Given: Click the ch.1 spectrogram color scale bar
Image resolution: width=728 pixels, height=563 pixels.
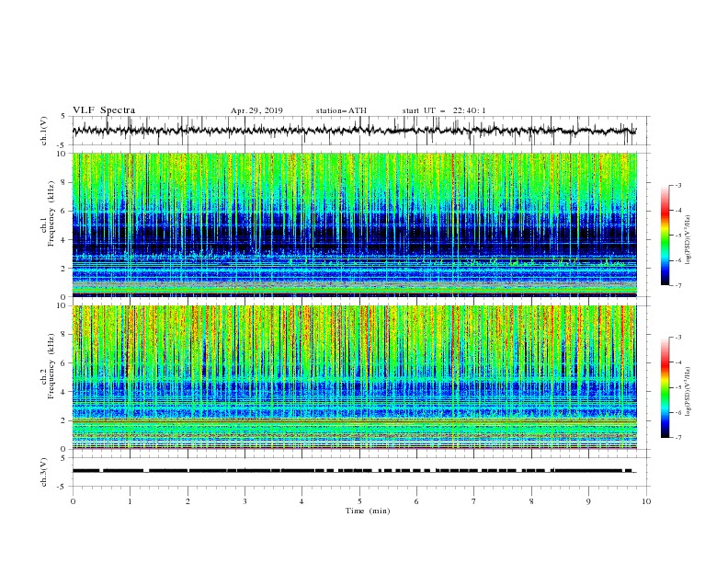Looking at the screenshot, I should pyautogui.click(x=665, y=236).
